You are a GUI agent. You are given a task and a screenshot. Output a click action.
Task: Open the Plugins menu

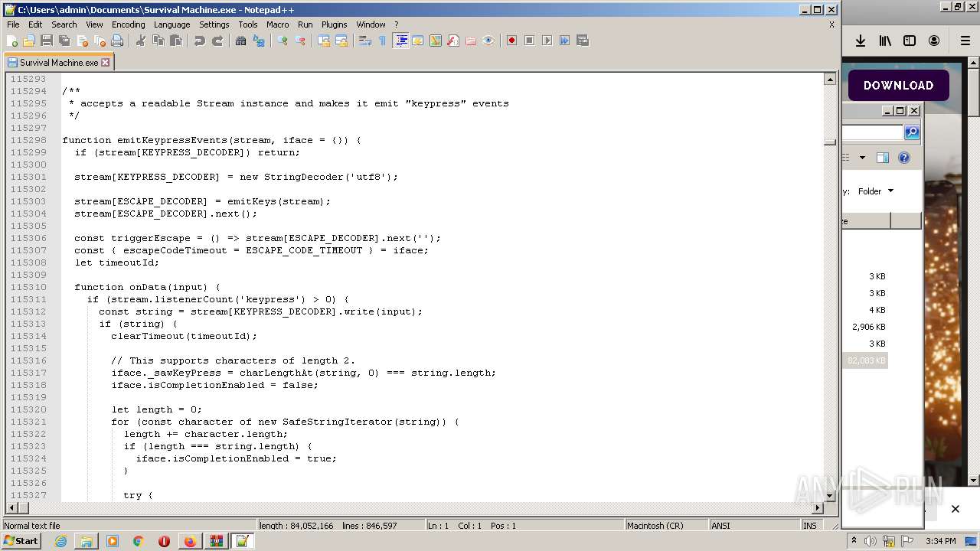coord(334,24)
